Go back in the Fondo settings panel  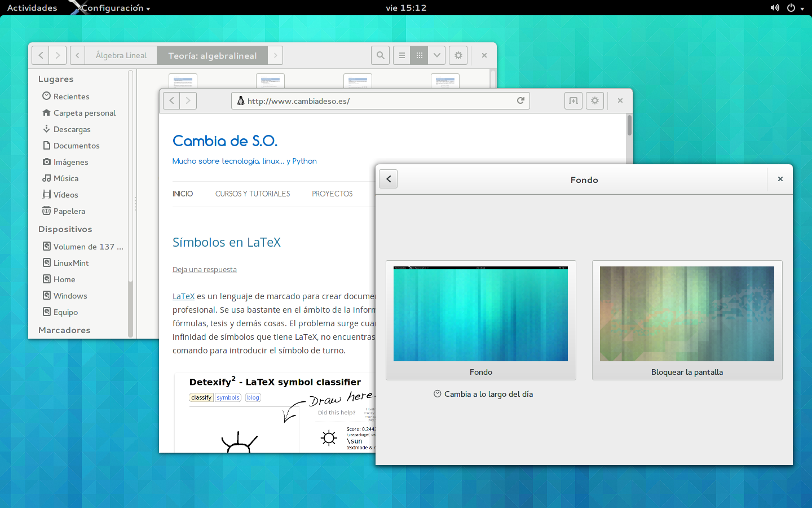(x=389, y=179)
